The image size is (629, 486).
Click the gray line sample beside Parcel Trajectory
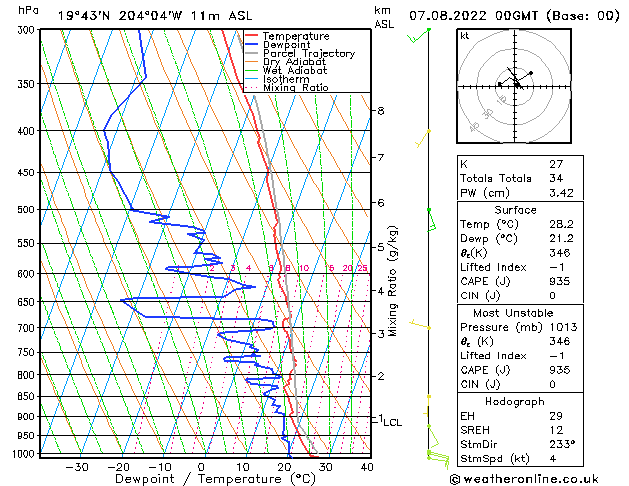click(x=252, y=53)
